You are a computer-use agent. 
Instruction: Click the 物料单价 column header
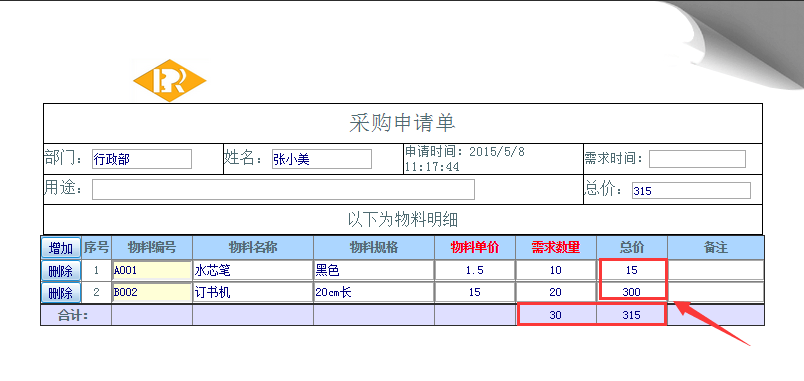point(475,248)
